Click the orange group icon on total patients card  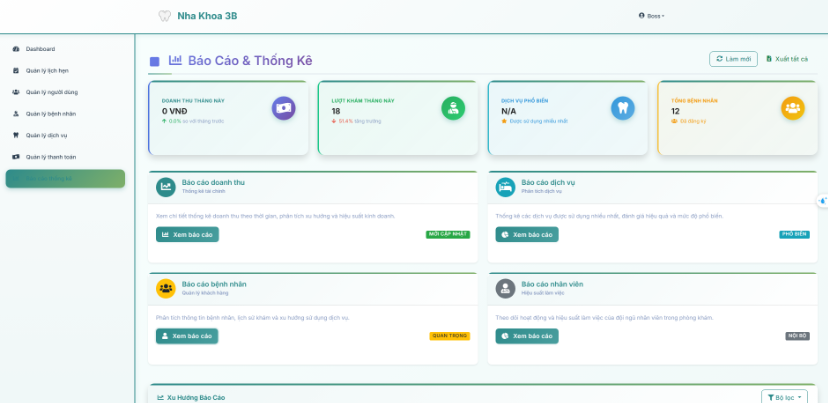(x=792, y=108)
